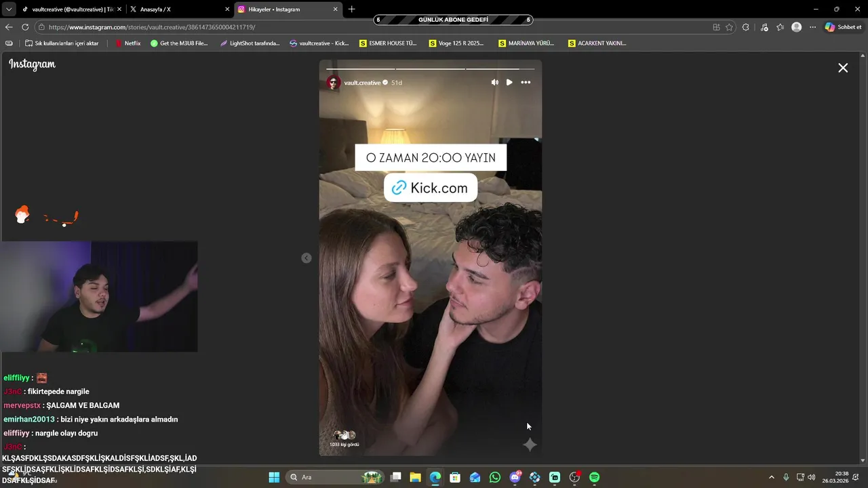Open 'Sık kullanılanları içeri aktar' bookmark
The width and height of the screenshot is (868, 488).
point(62,43)
